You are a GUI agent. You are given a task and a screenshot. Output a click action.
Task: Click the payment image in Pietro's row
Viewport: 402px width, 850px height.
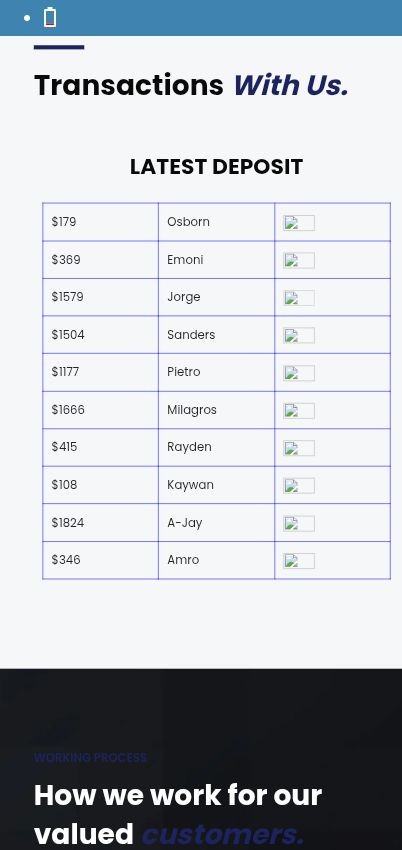[x=299, y=373]
